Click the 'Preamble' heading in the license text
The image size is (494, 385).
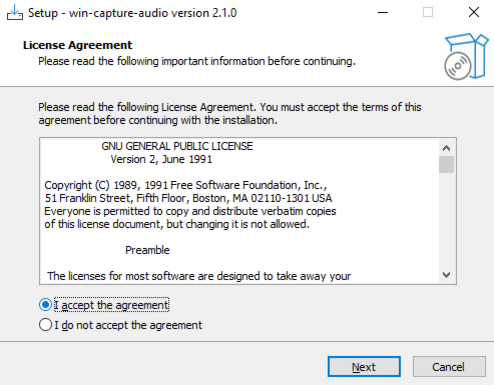(147, 250)
